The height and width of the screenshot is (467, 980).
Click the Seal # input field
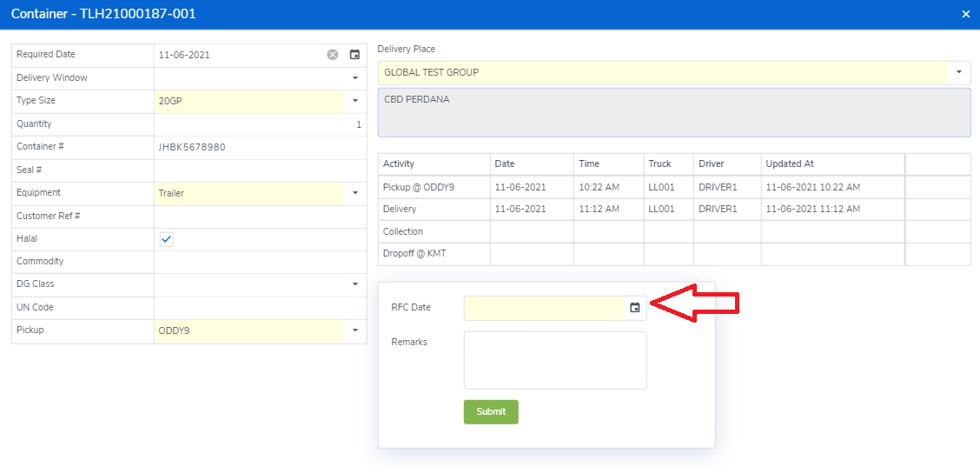click(259, 170)
